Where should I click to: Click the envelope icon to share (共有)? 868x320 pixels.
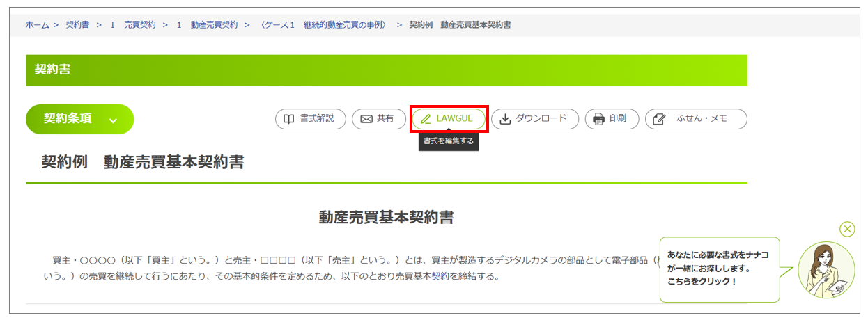click(x=366, y=119)
